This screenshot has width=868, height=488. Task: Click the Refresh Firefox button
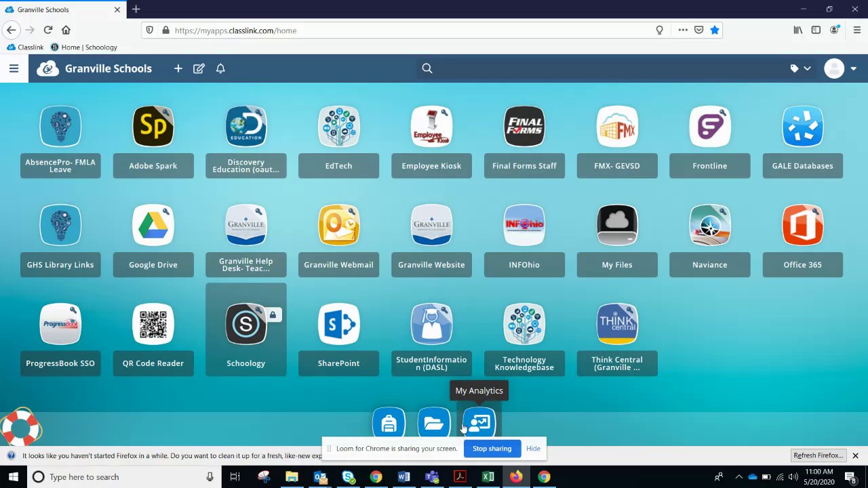(x=818, y=455)
